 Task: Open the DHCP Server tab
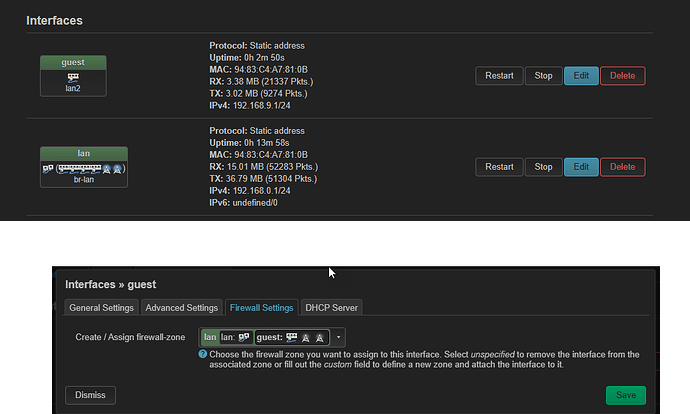pos(331,308)
